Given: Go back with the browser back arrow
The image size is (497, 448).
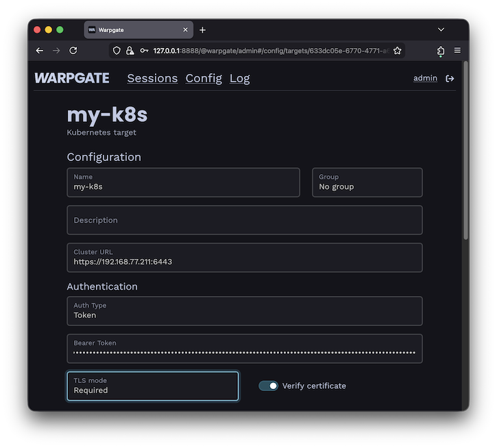Looking at the screenshot, I should click(40, 51).
